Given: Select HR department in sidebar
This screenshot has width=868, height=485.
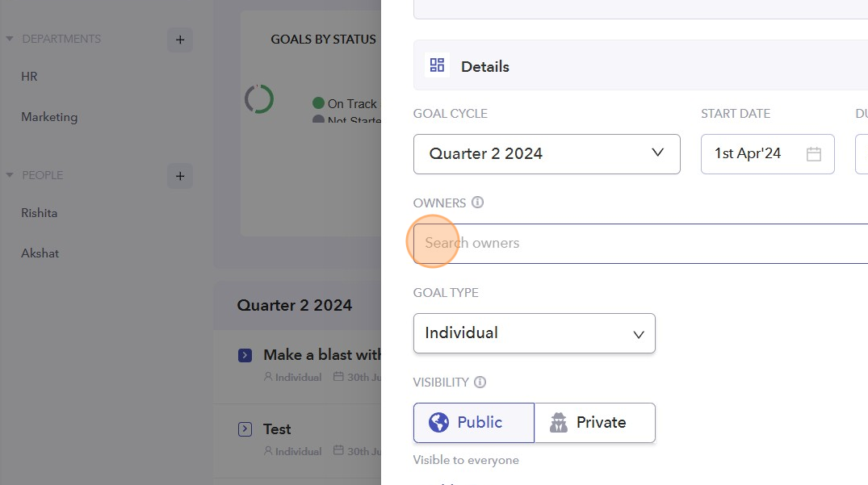Looking at the screenshot, I should coord(30,77).
